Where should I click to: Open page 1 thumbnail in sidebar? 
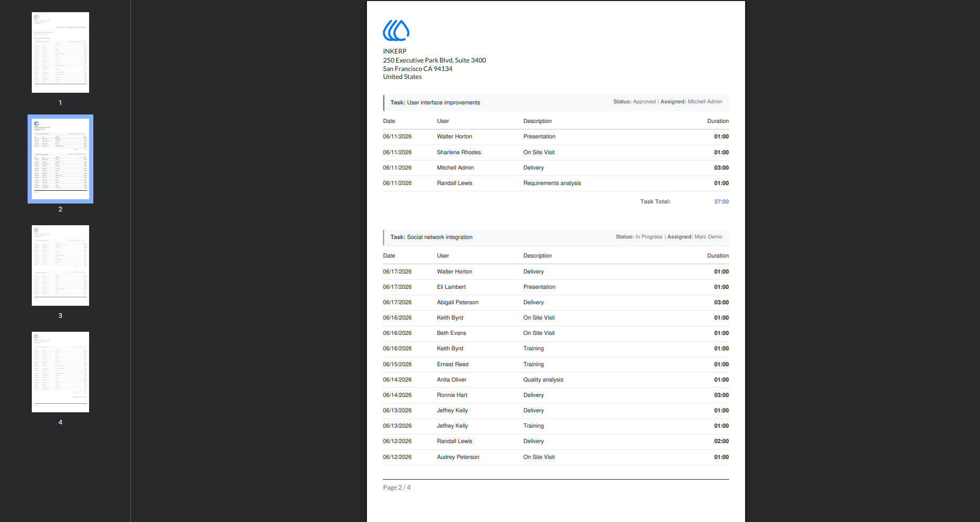coord(60,52)
